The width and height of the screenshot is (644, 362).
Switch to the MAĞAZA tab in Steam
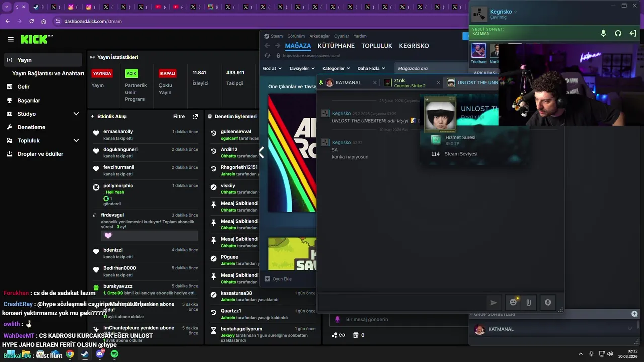[x=298, y=46]
